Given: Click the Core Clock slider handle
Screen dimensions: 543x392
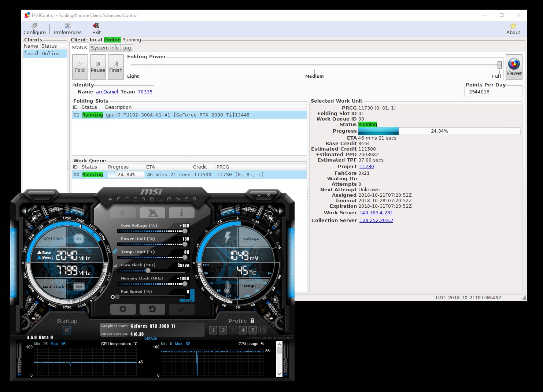Looking at the screenshot, I should (148, 271).
